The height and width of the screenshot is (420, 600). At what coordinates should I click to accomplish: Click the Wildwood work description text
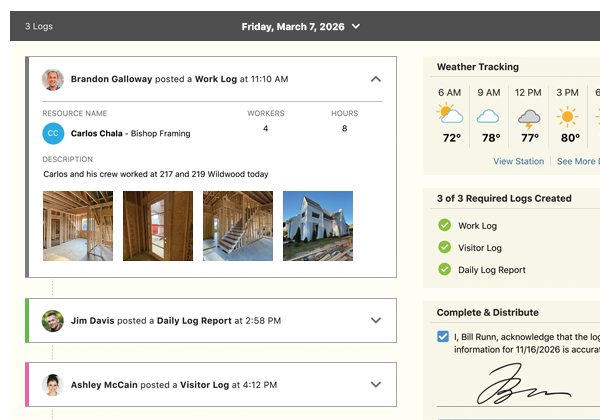[x=156, y=174]
